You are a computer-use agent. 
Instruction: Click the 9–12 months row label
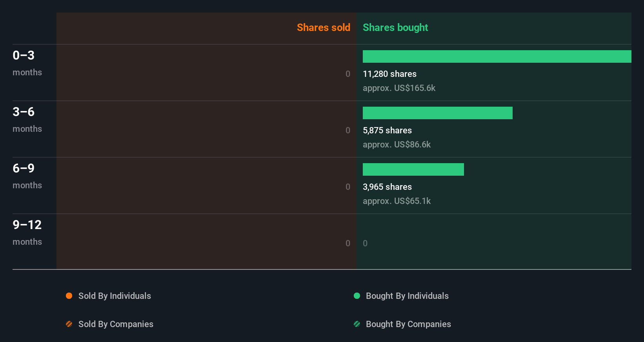point(27,232)
